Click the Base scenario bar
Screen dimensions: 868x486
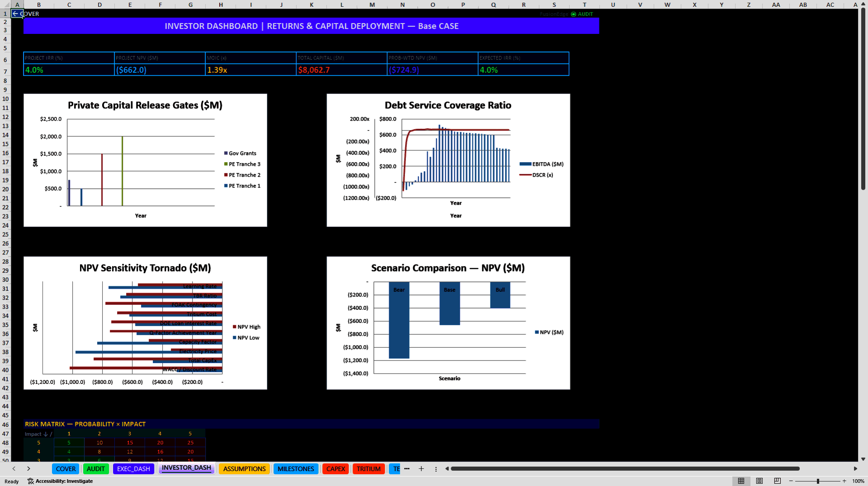coord(449,304)
